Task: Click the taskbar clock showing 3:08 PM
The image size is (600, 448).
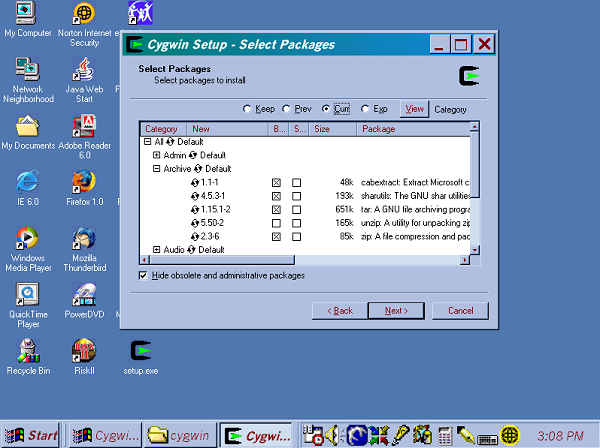Action: pos(560,436)
